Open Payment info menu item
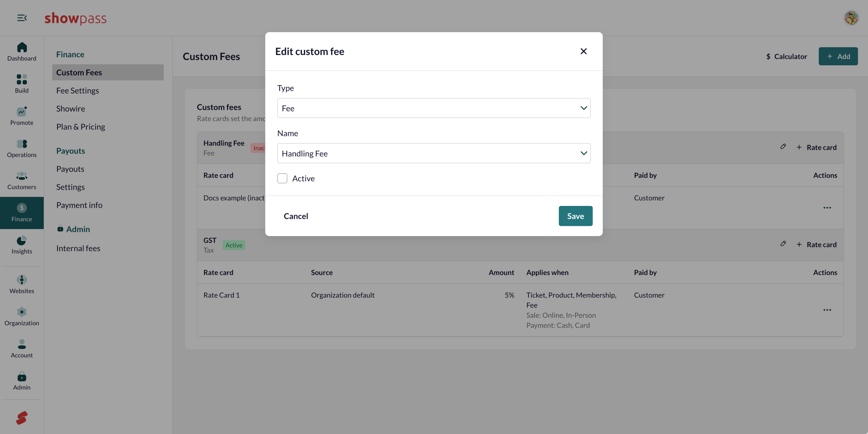The height and width of the screenshot is (434, 868). coord(79,205)
